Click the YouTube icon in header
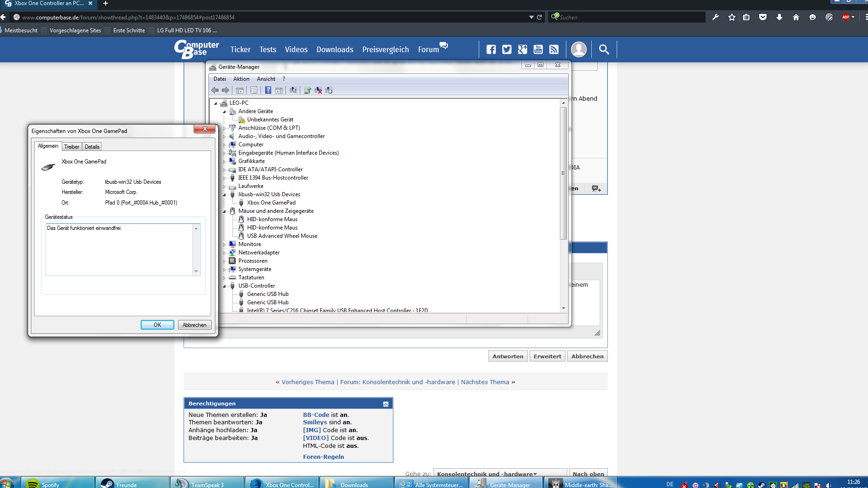This screenshot has width=868, height=488. point(538,49)
